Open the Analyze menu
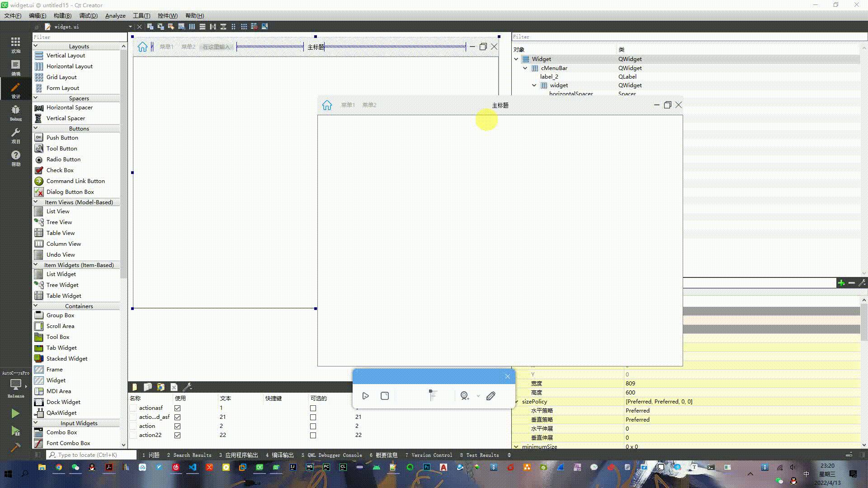Image resolution: width=868 pixels, height=488 pixels. pos(115,16)
